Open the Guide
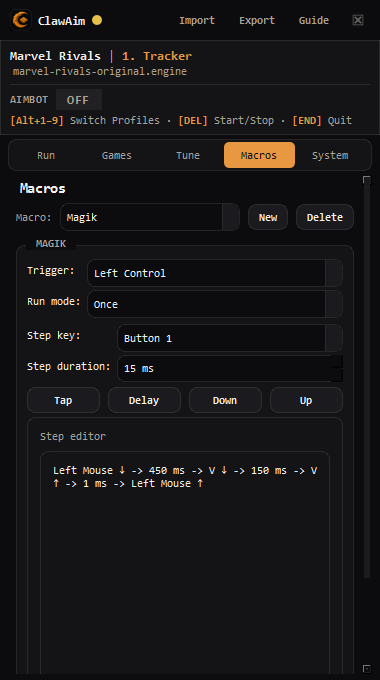This screenshot has height=680, width=380. (314, 20)
